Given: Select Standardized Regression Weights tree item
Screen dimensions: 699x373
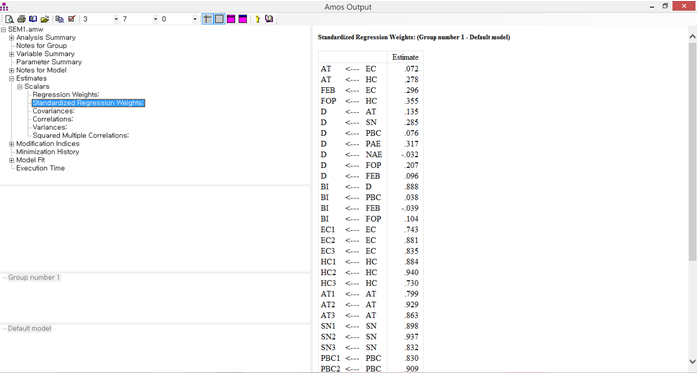Looking at the screenshot, I should (88, 103).
